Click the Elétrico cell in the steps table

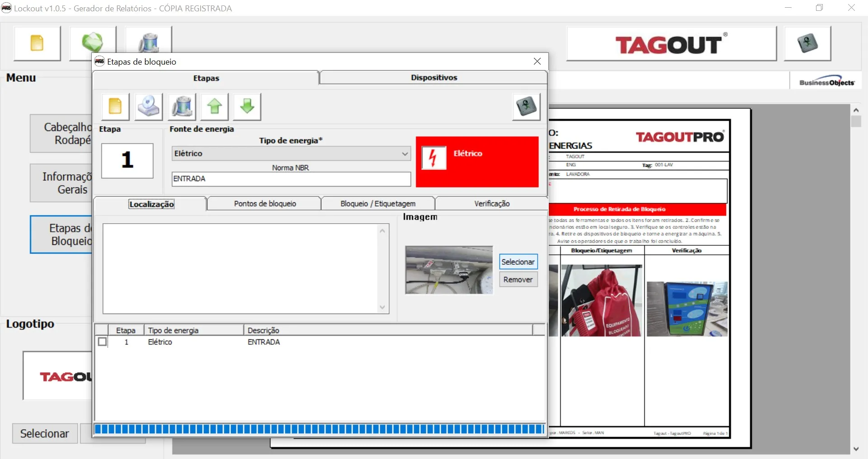[160, 342]
